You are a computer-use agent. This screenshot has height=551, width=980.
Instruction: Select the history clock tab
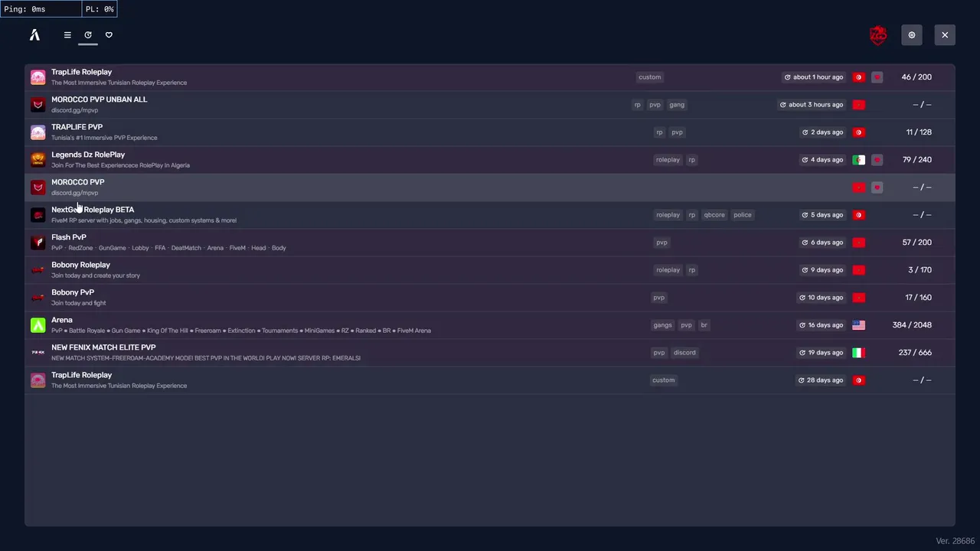click(88, 35)
